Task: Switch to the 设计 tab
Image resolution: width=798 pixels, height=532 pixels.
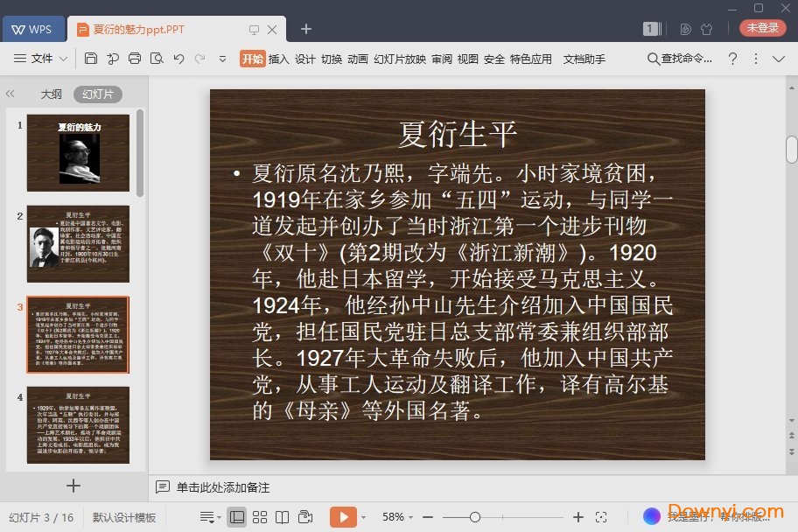Action: click(x=304, y=59)
